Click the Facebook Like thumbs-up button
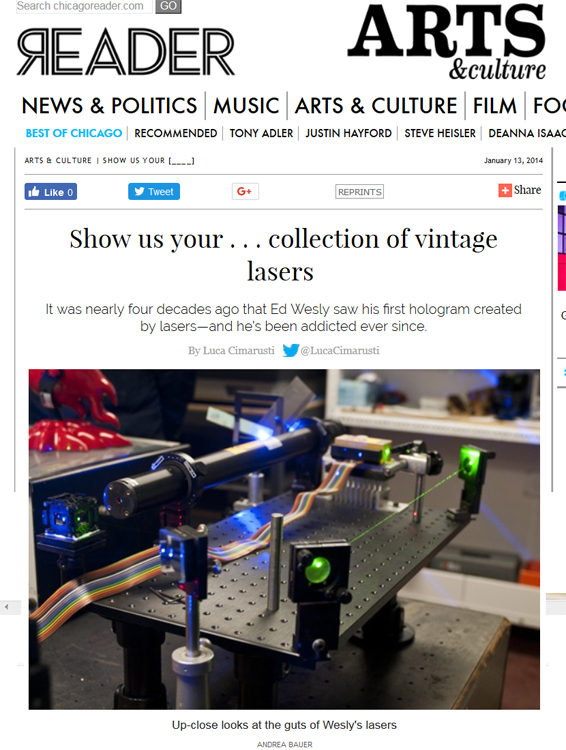 (x=51, y=192)
